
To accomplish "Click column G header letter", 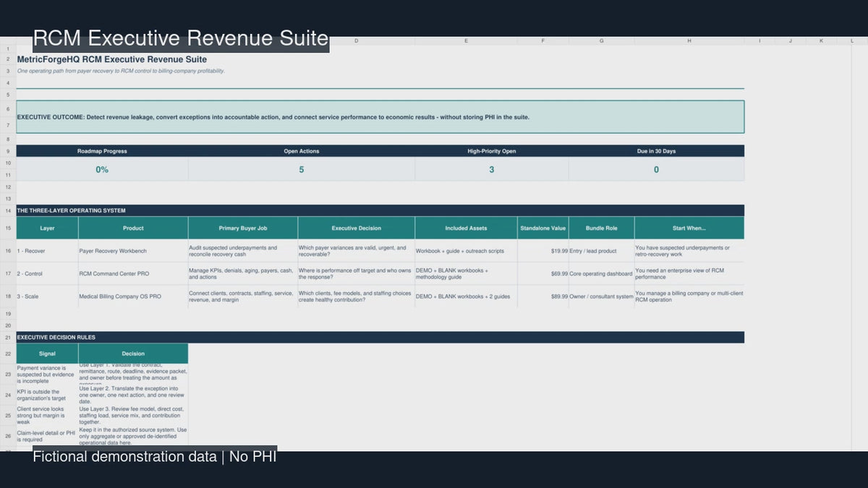I will click(x=601, y=40).
